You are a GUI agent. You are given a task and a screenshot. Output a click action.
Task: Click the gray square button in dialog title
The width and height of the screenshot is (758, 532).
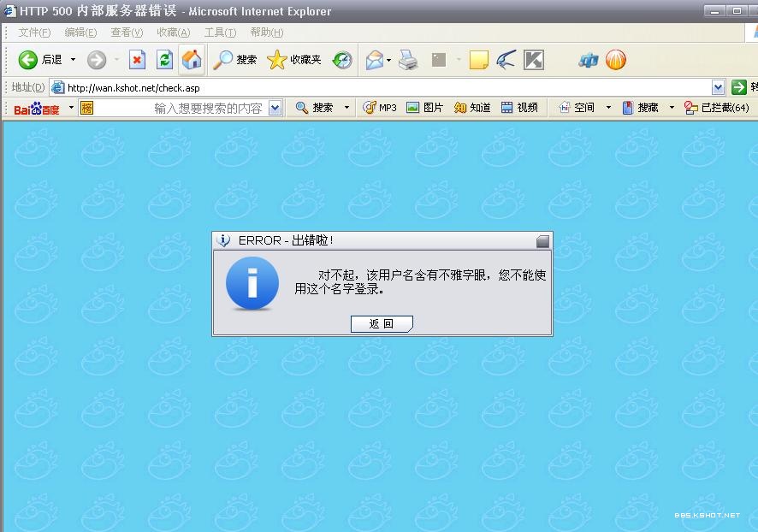(x=542, y=241)
